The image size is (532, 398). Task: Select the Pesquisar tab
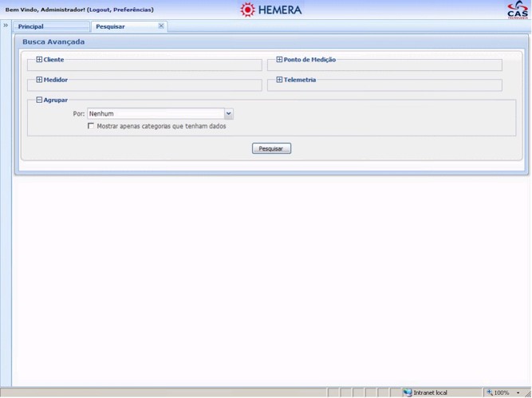click(111, 26)
